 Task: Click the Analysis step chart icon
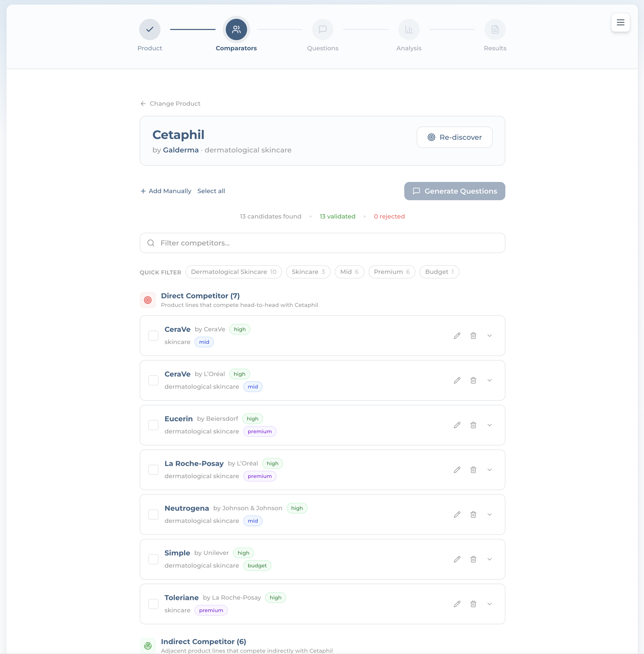(409, 29)
